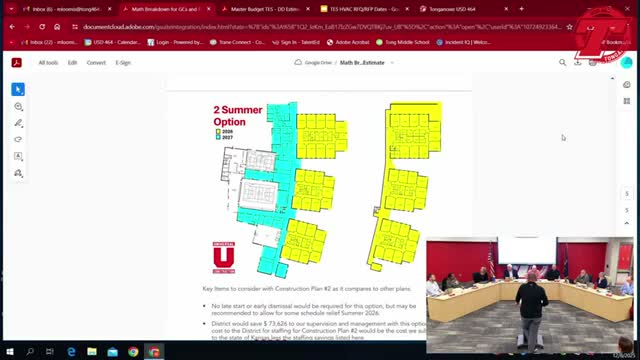Open Task View on the taskbar
Viewport: 640px width, 360px height.
coord(50,351)
